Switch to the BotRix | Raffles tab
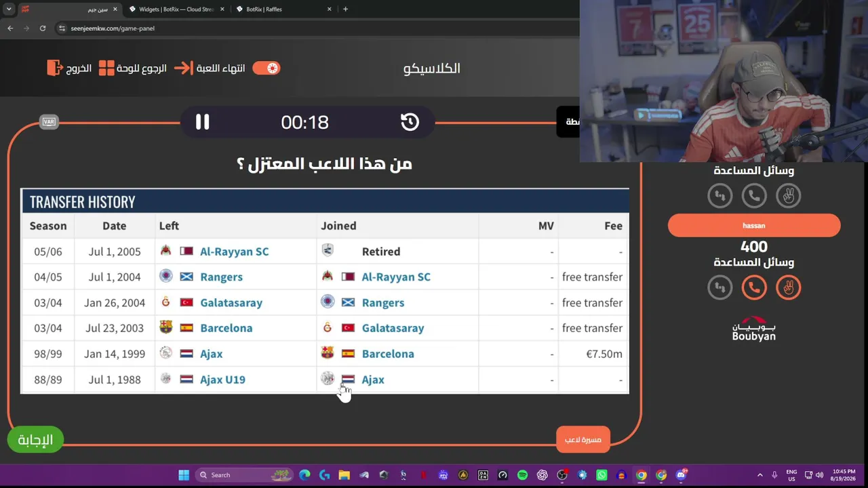This screenshot has width=868, height=488. 285,9
